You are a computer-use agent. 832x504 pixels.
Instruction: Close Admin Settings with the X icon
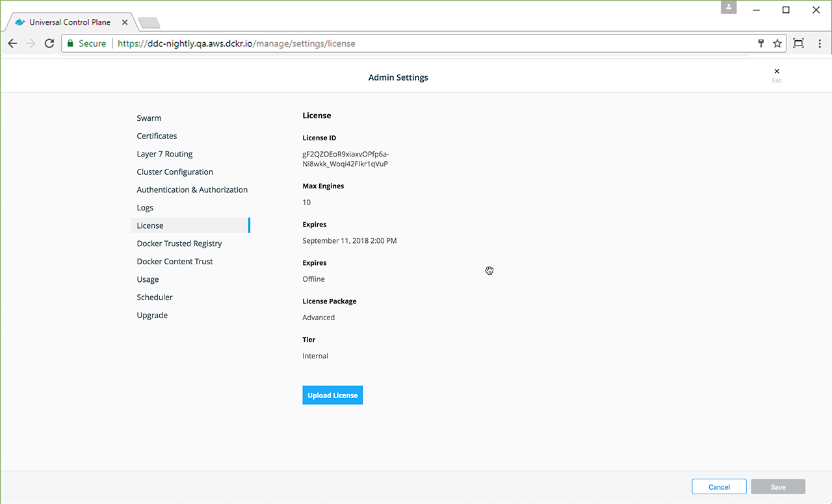point(777,71)
